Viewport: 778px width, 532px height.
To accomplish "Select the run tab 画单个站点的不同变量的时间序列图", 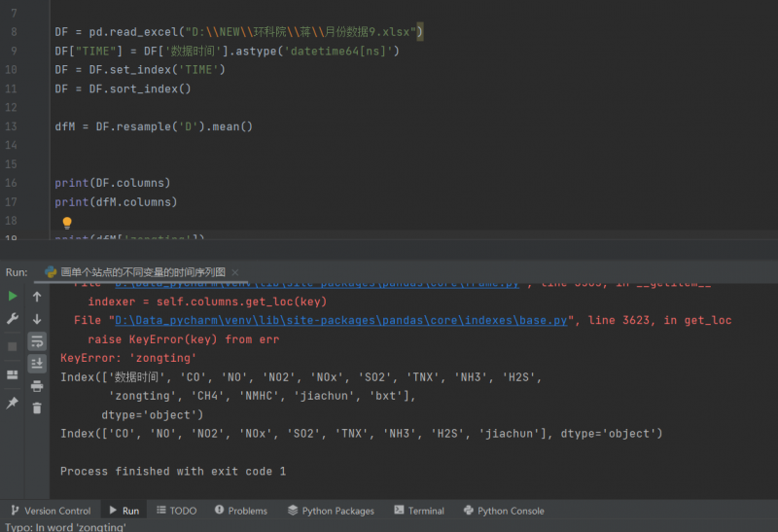I will point(142,272).
